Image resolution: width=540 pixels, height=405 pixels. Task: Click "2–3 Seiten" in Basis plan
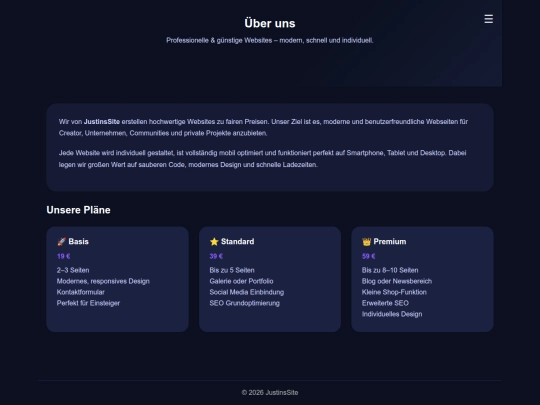pyautogui.click(x=73, y=270)
